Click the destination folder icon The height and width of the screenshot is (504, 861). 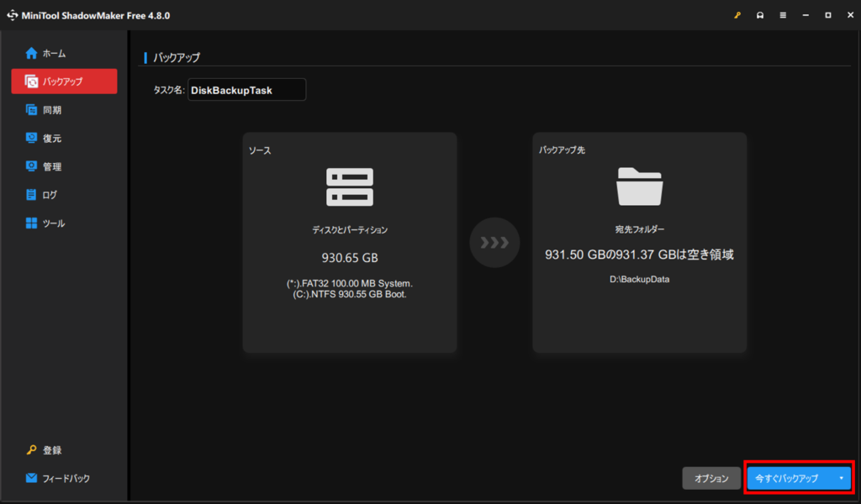[640, 186]
